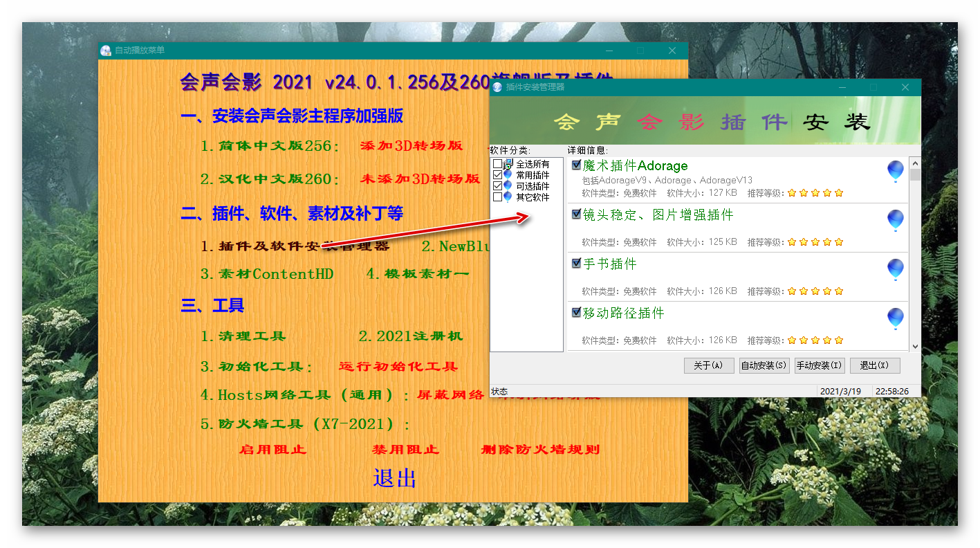This screenshot has width=980, height=548.
Task: Click the 其它软件 category balloon icon
Action: point(508,197)
